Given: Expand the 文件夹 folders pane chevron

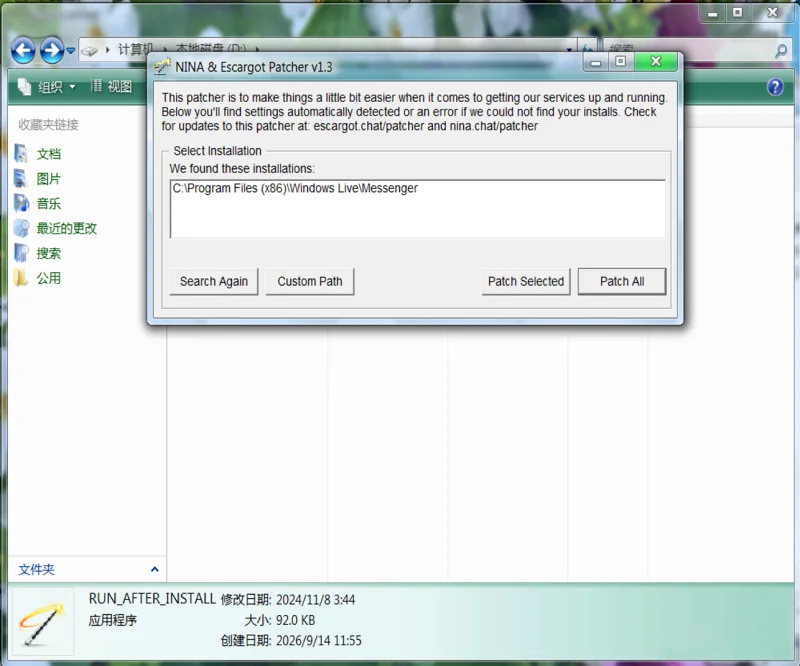Looking at the screenshot, I should tap(155, 570).
